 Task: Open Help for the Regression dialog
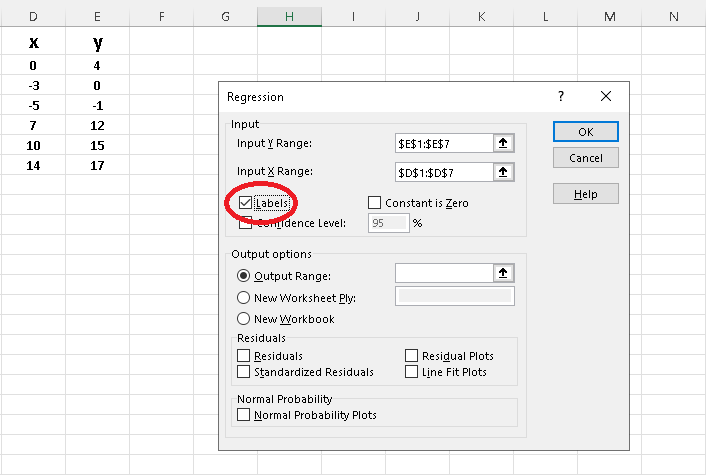[x=585, y=194]
